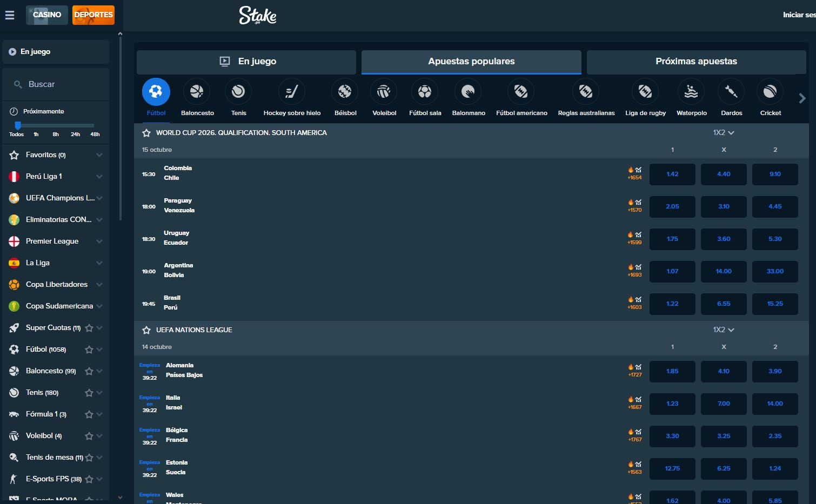This screenshot has width=816, height=504.
Task: Click the CASINO button
Action: click(47, 15)
